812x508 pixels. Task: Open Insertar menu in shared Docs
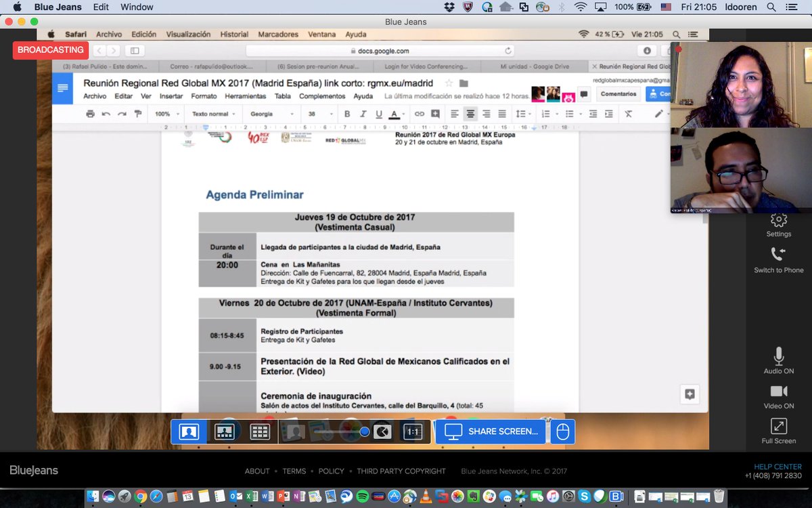tap(171, 96)
